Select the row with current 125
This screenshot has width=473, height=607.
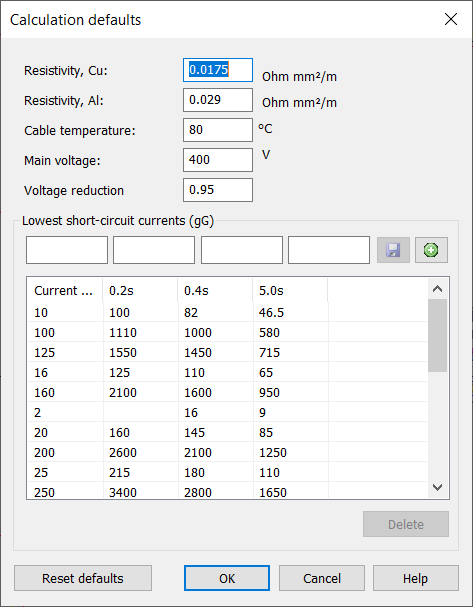(x=228, y=352)
